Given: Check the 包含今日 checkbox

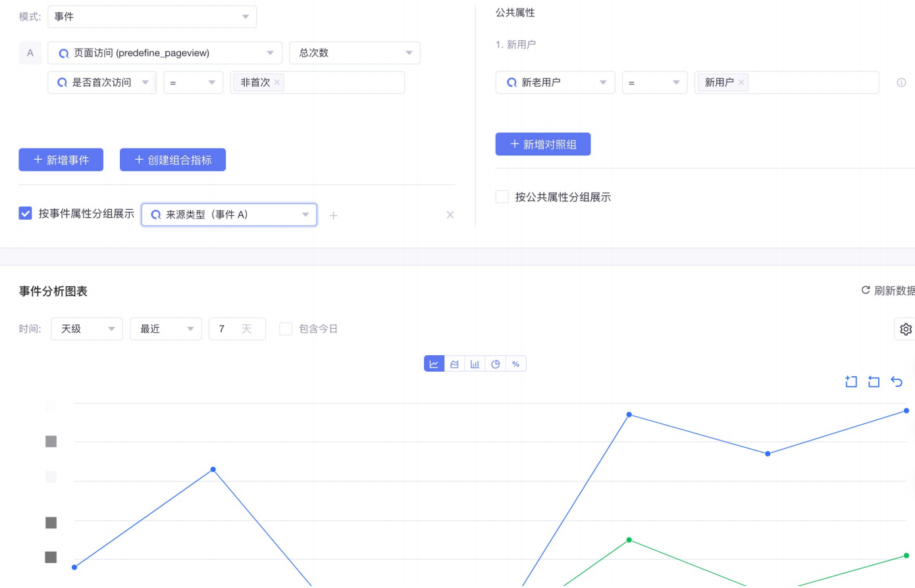Looking at the screenshot, I should coord(286,329).
